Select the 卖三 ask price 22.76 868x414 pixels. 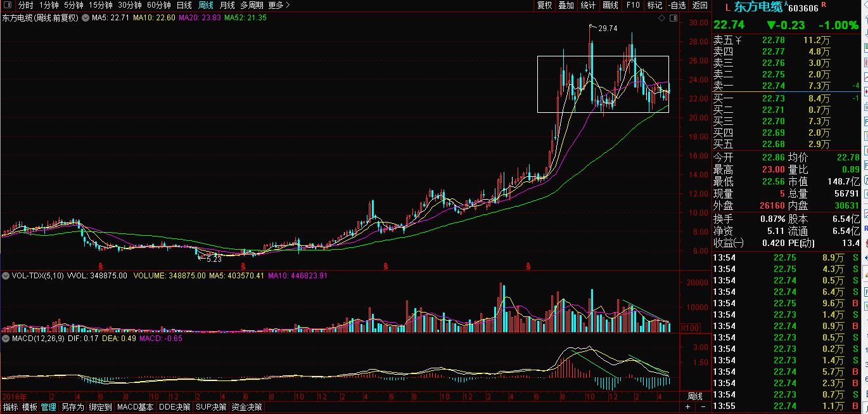coord(773,63)
